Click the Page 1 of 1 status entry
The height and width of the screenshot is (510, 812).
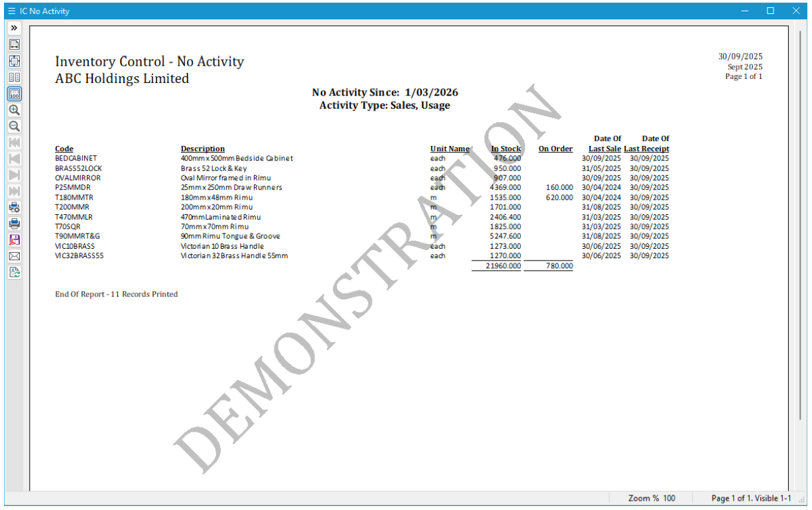tap(751, 498)
